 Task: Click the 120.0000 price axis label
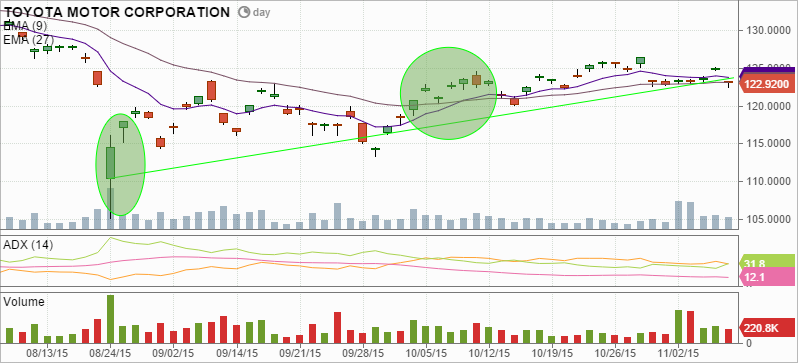(767, 106)
